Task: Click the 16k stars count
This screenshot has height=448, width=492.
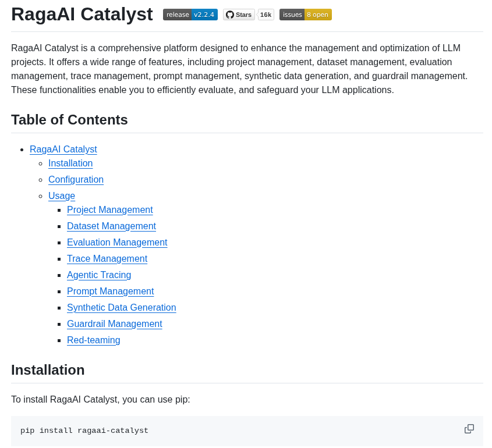Action: [266, 15]
